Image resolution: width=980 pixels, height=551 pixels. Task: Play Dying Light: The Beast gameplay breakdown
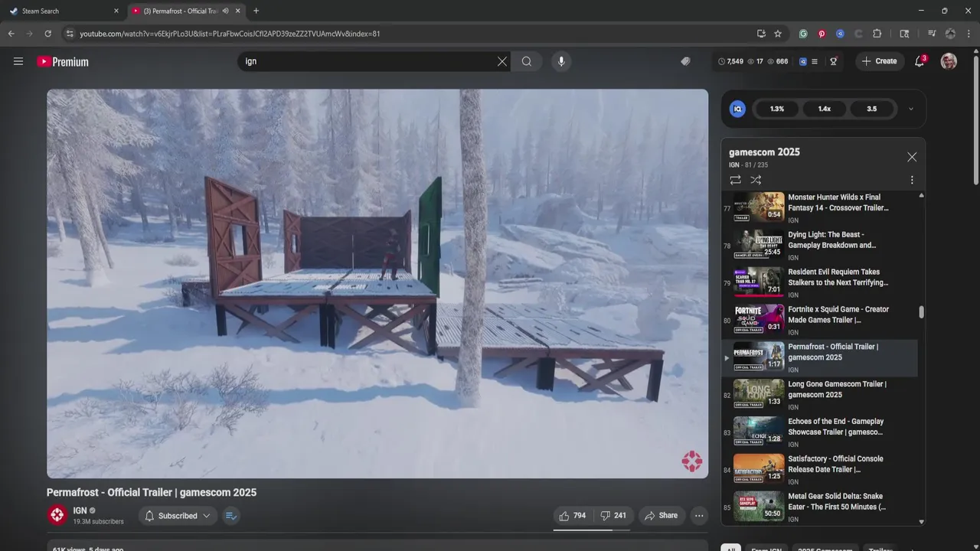pyautogui.click(x=820, y=246)
